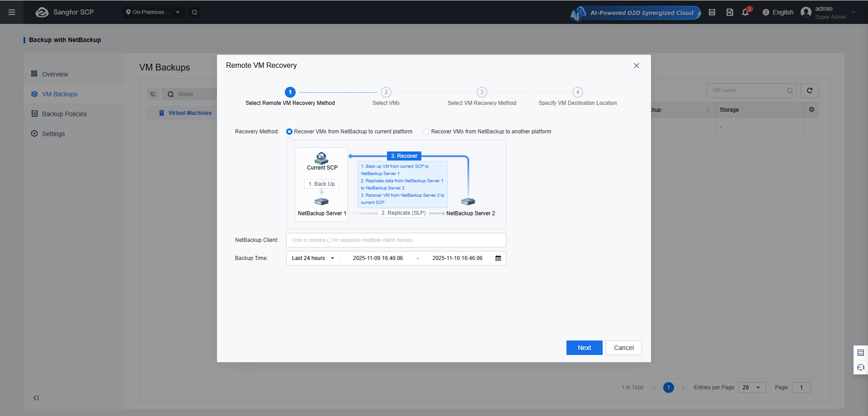The width and height of the screenshot is (868, 416).
Task: Click the AI-Powered O2O Synergized Cloud banner
Action: [636, 13]
